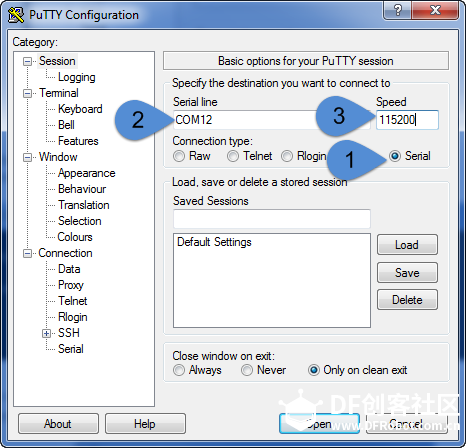
Task: Open the Translation category
Action: point(84,205)
